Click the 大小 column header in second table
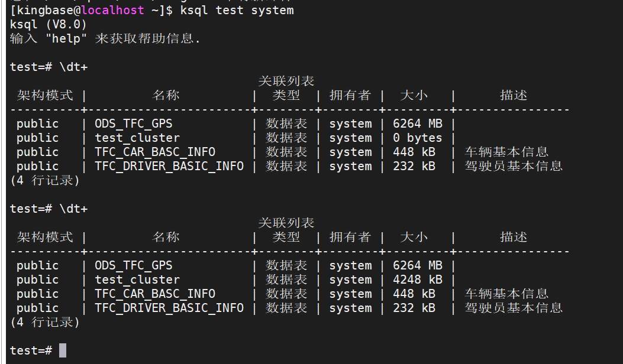 click(x=414, y=237)
